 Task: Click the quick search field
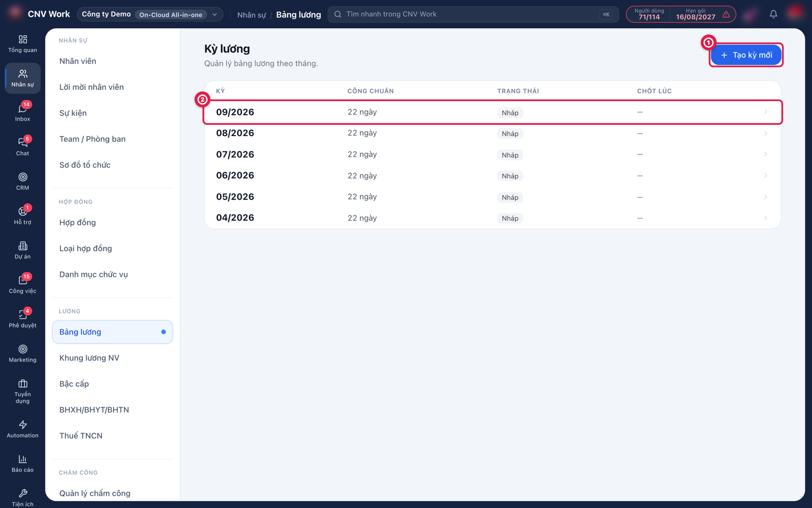473,14
